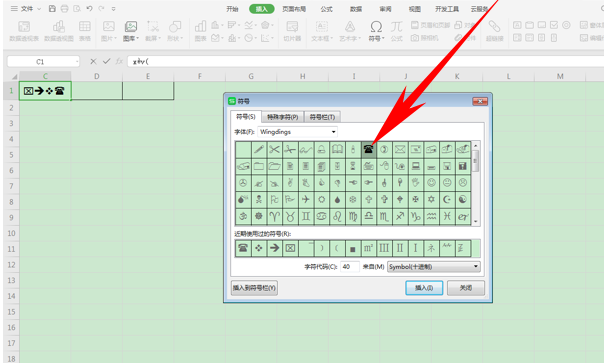Click the Picture insert icon
This screenshot has width=604, height=364.
tap(109, 31)
